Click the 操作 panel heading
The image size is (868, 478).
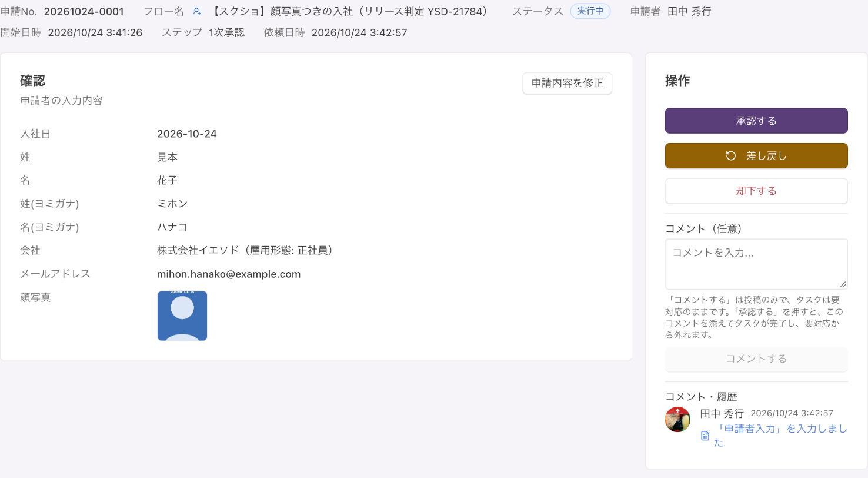tap(677, 81)
